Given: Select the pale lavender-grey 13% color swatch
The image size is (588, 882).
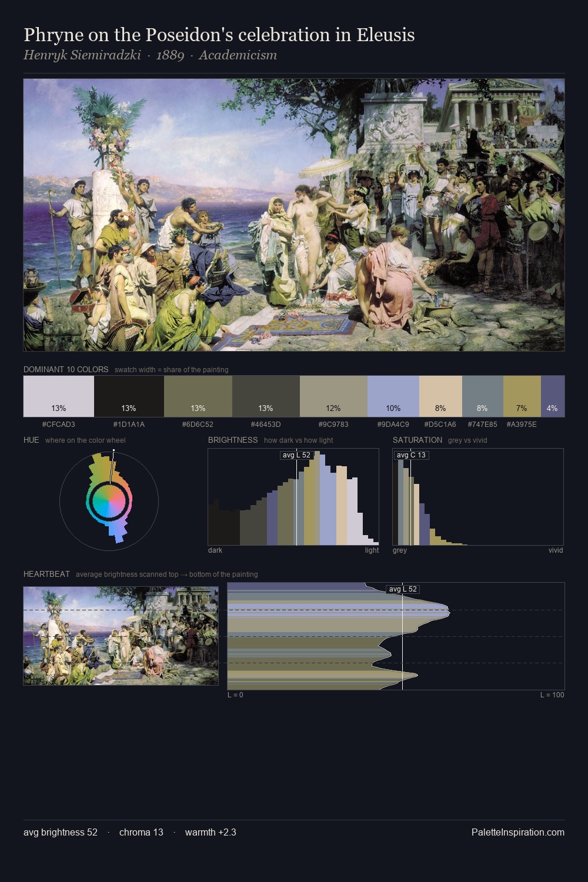Looking at the screenshot, I should point(59,396).
